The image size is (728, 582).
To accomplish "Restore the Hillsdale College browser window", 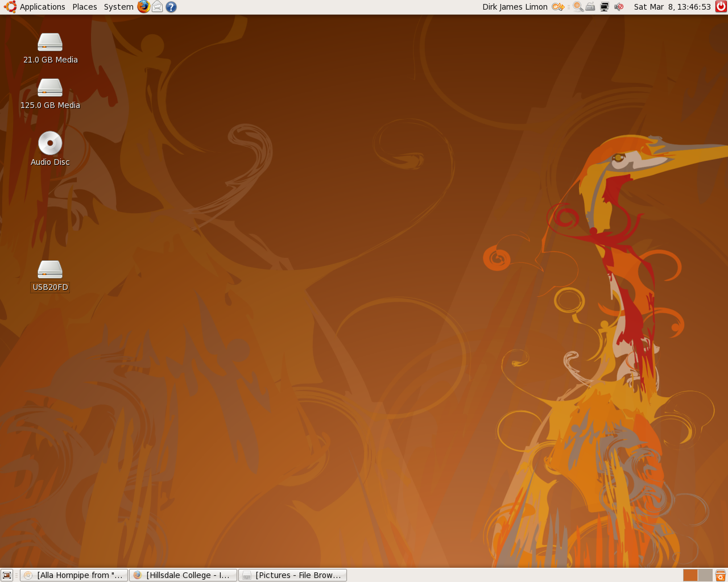I will [x=183, y=575].
